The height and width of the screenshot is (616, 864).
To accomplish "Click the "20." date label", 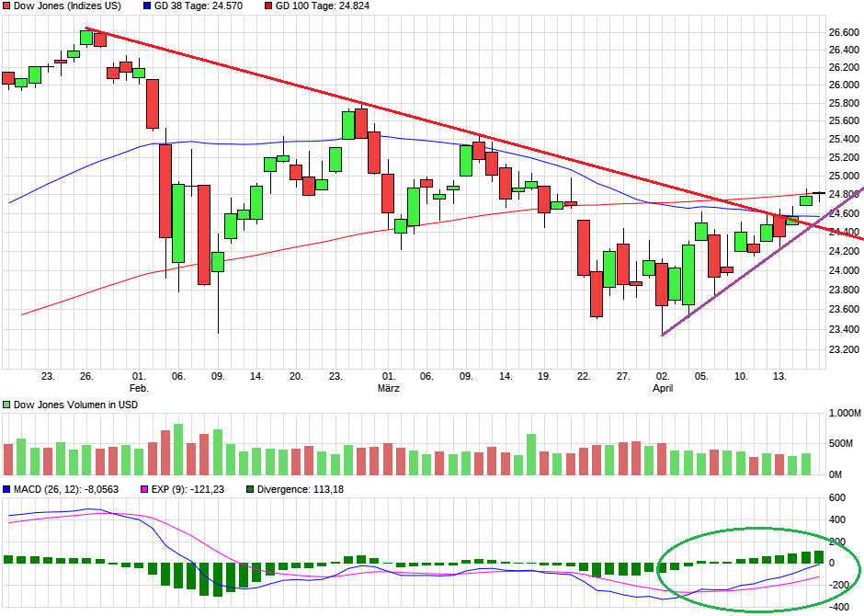I will (296, 376).
